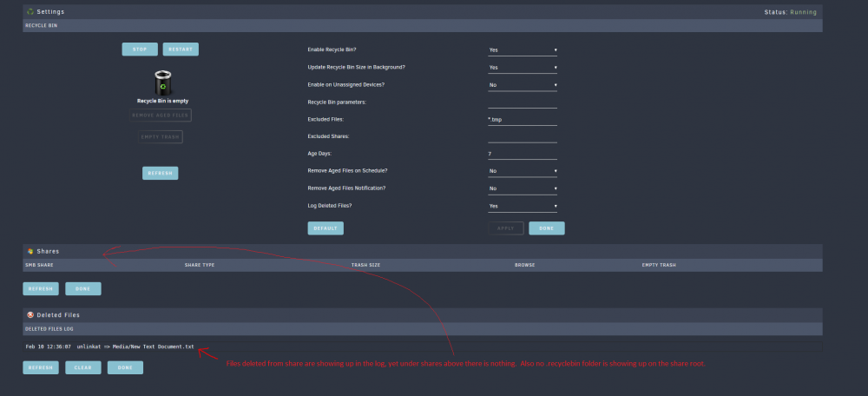
Task: Click Done under the Deleted Files log
Action: 125,367
